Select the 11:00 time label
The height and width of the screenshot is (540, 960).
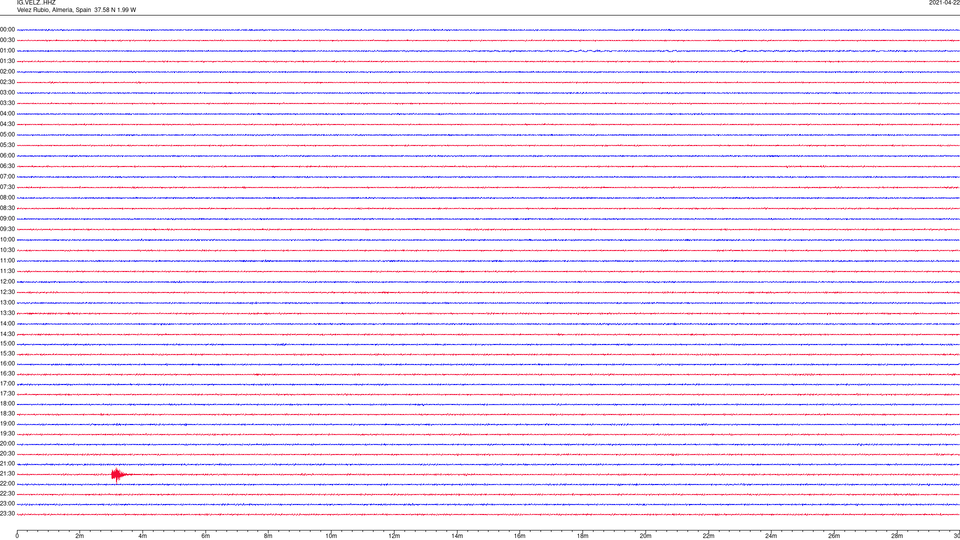coord(7,261)
